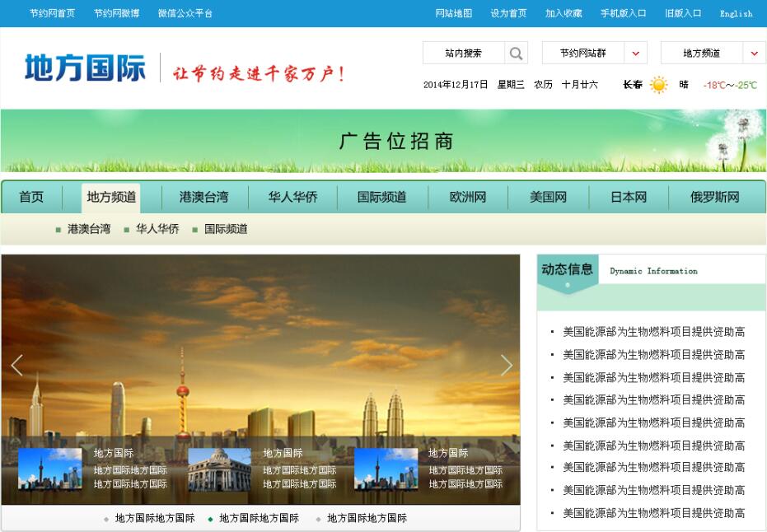Open the middle carousel thumbnail of domed building
The height and width of the screenshot is (532, 767).
click(x=220, y=470)
